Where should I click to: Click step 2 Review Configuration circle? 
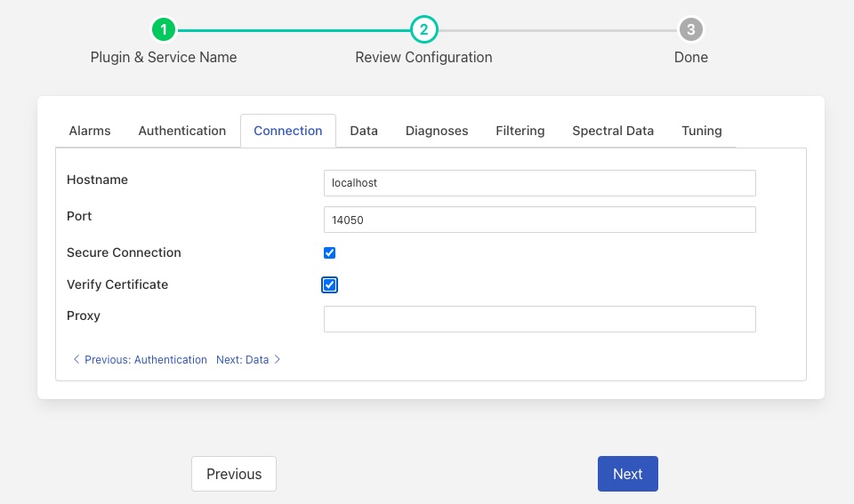(423, 29)
